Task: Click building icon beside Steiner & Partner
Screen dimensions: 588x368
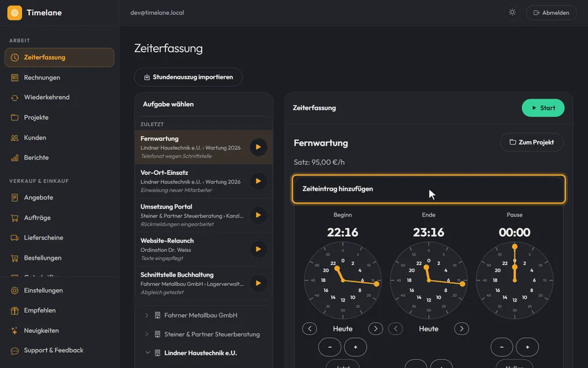Action: click(157, 334)
